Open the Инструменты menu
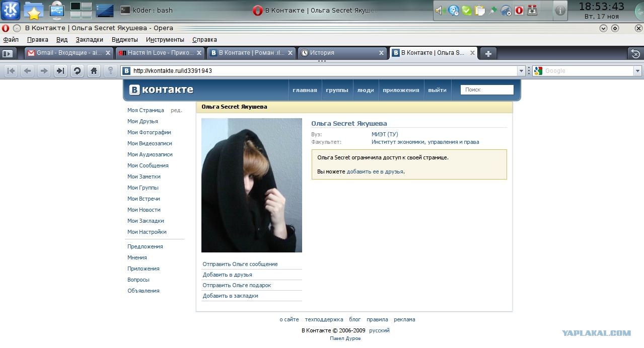The height and width of the screenshot is (348, 644). pyautogui.click(x=165, y=40)
